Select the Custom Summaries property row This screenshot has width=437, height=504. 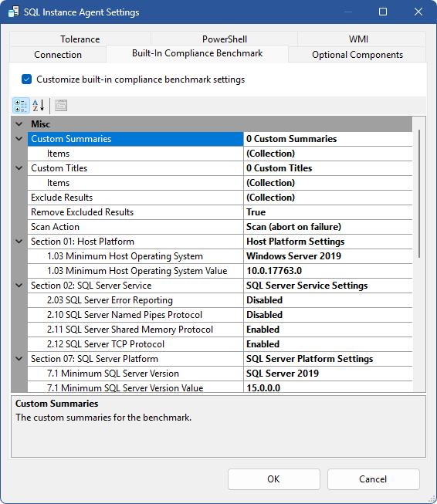point(135,139)
